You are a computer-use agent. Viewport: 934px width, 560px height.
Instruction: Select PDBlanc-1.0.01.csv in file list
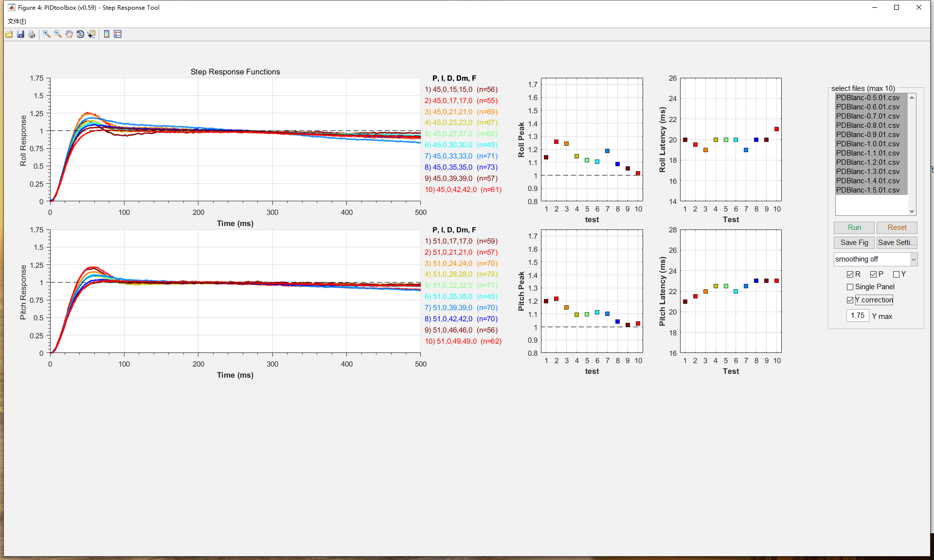[871, 144]
